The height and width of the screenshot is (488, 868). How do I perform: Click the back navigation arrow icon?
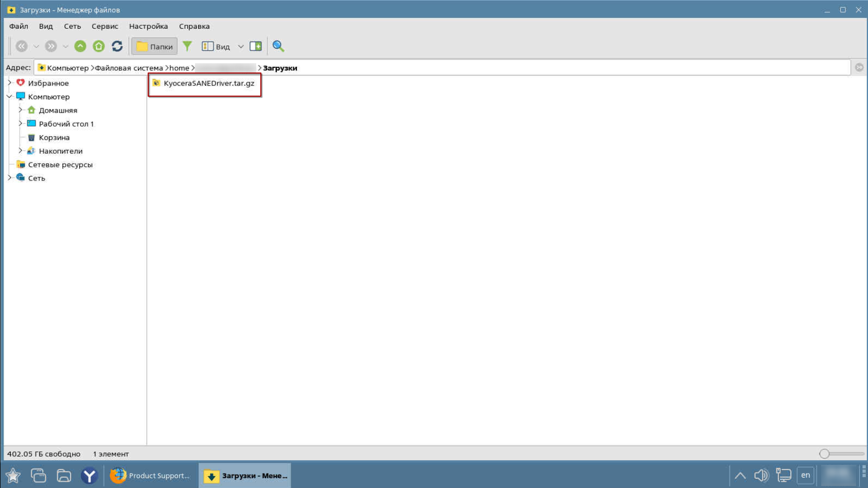(x=21, y=46)
